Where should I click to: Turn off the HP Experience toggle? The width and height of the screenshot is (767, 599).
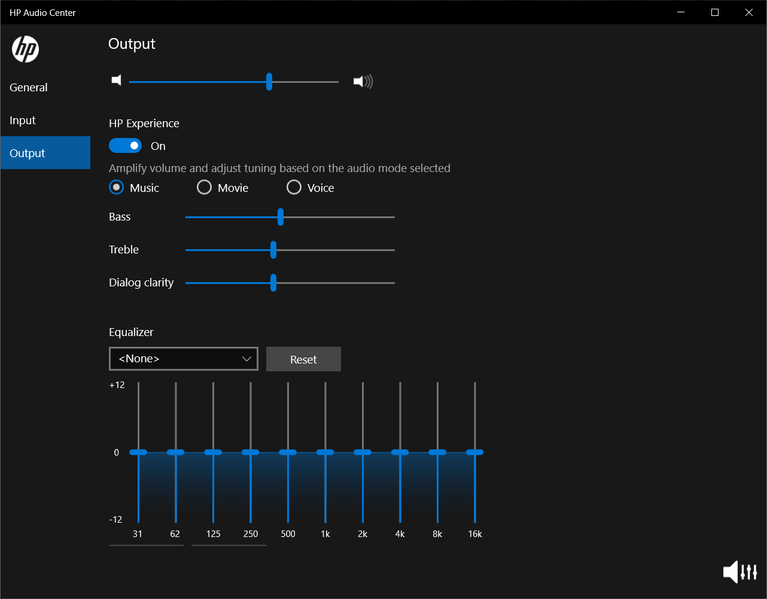pos(125,146)
